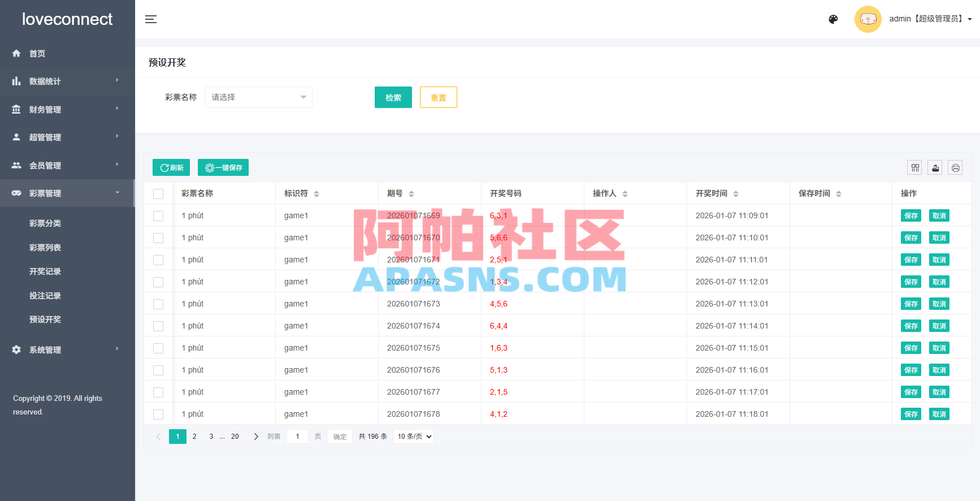Check the row checkbox for 202601071671
This screenshot has height=501, width=980.
click(x=158, y=260)
